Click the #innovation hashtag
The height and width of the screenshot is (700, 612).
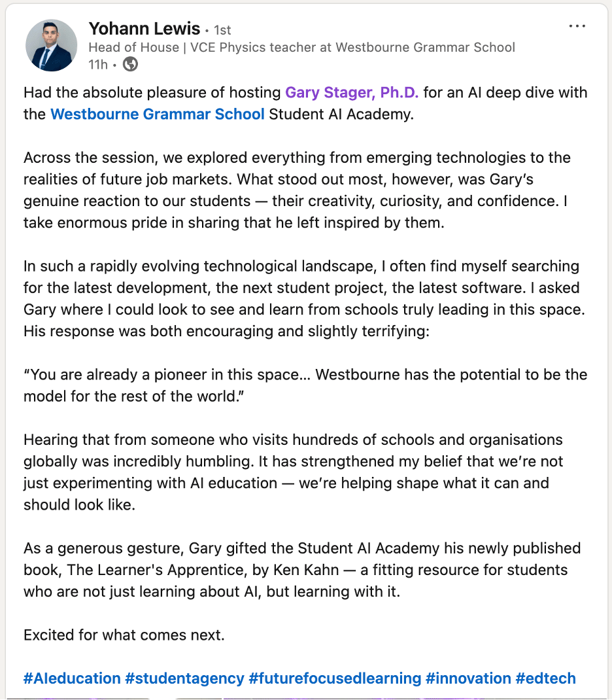467,678
